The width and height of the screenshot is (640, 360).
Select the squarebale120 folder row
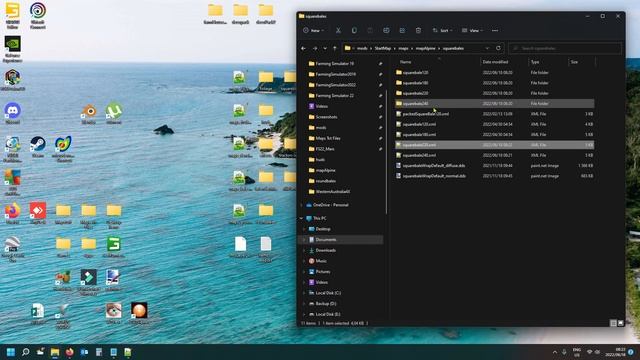(494, 72)
